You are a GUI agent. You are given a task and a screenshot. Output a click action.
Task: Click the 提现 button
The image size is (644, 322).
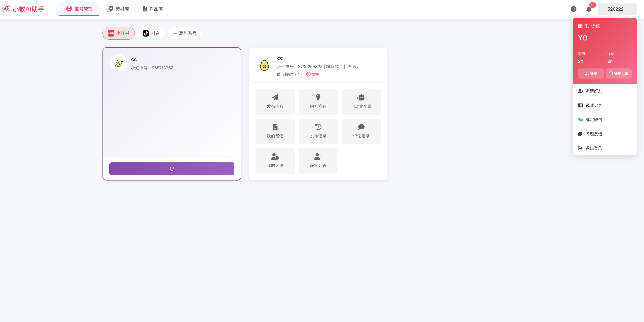pyautogui.click(x=591, y=74)
